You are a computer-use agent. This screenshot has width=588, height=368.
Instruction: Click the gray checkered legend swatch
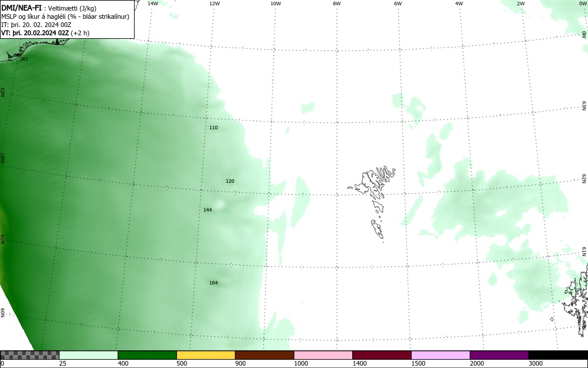click(x=29, y=355)
